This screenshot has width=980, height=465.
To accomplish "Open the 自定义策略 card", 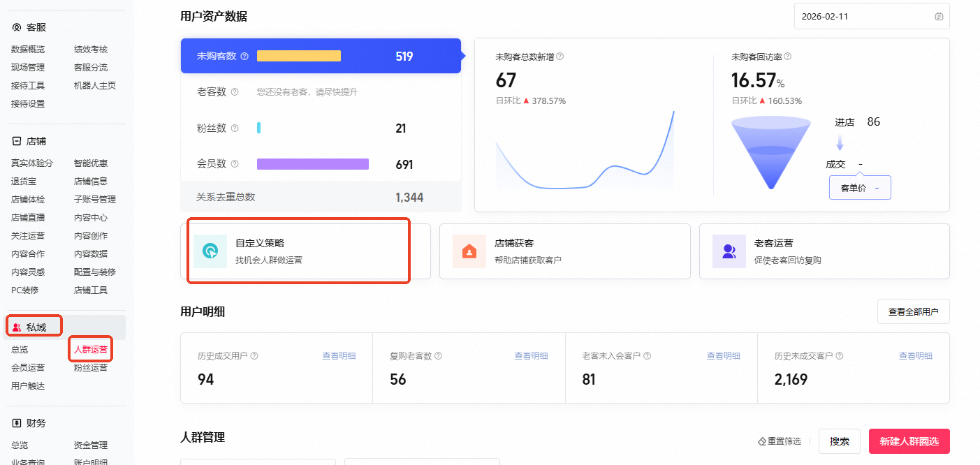I will [x=305, y=251].
